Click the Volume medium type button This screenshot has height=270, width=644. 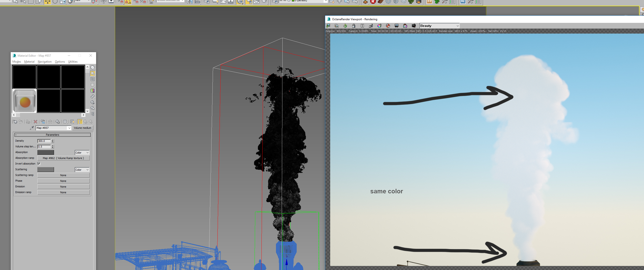[x=83, y=128]
